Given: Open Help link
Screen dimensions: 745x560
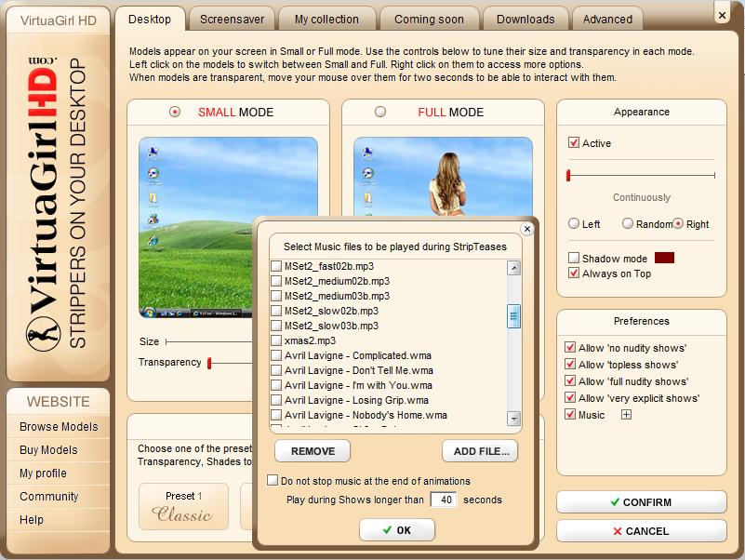Looking at the screenshot, I should pos(32,520).
